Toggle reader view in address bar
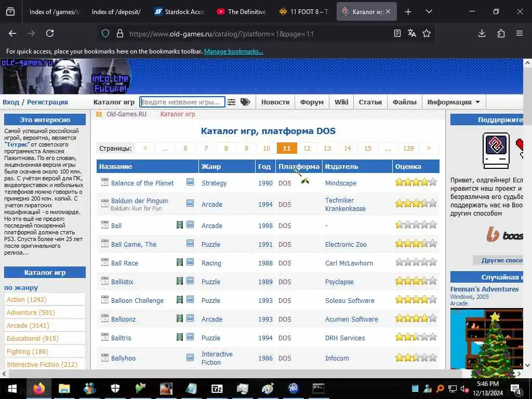The image size is (532, 399). [397, 33]
